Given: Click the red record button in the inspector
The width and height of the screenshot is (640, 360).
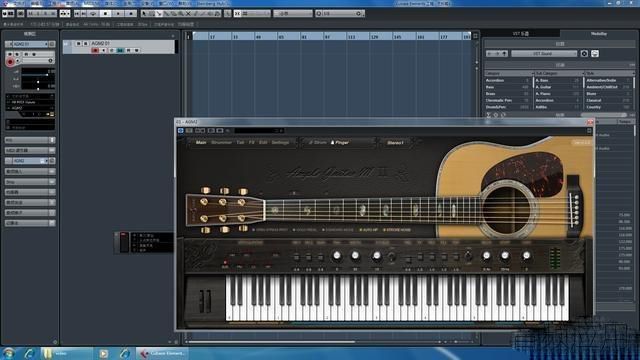Looking at the screenshot, I should tap(10, 62).
